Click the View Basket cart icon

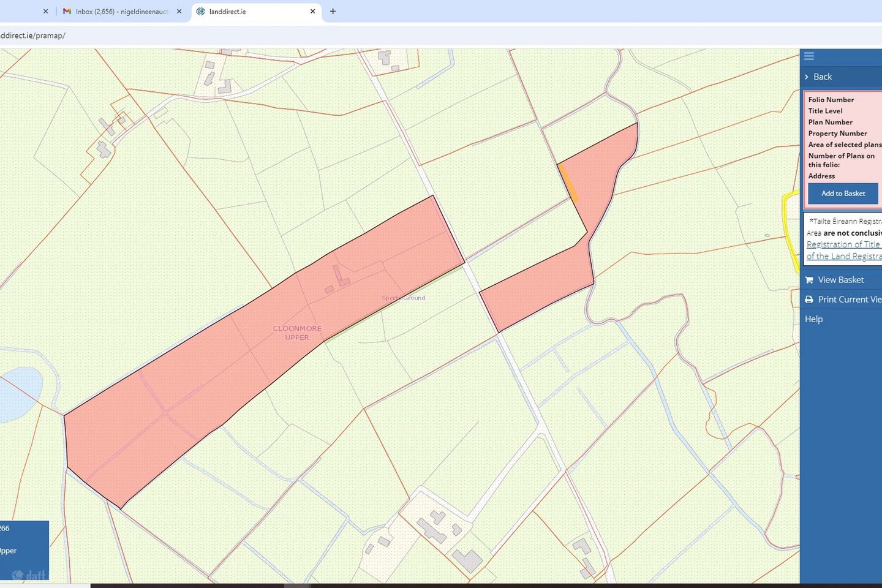(810, 279)
